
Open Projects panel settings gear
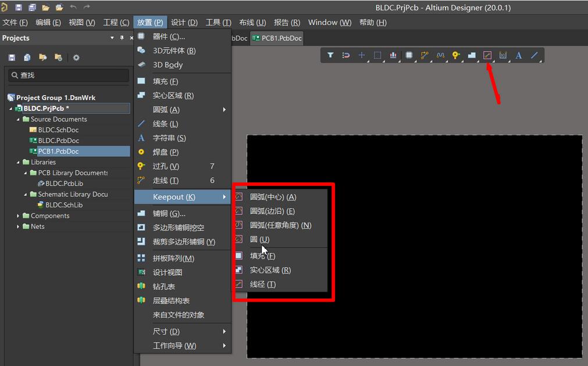point(76,58)
